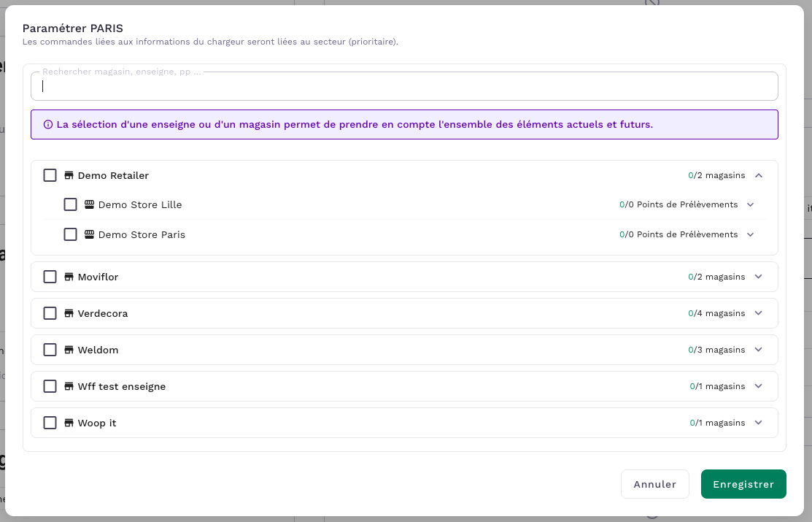812x522 pixels.
Task: Click the store icon beside Wff test enseigne
Action: 69,386
